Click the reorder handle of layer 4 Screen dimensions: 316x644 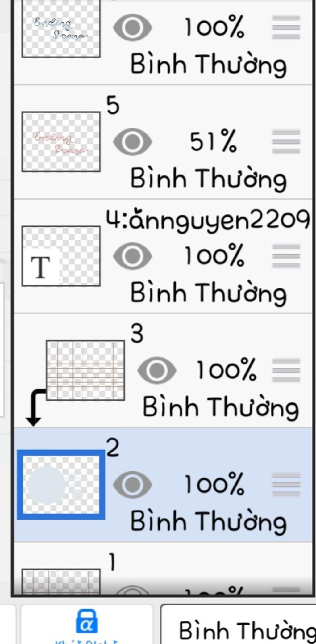[x=286, y=256]
